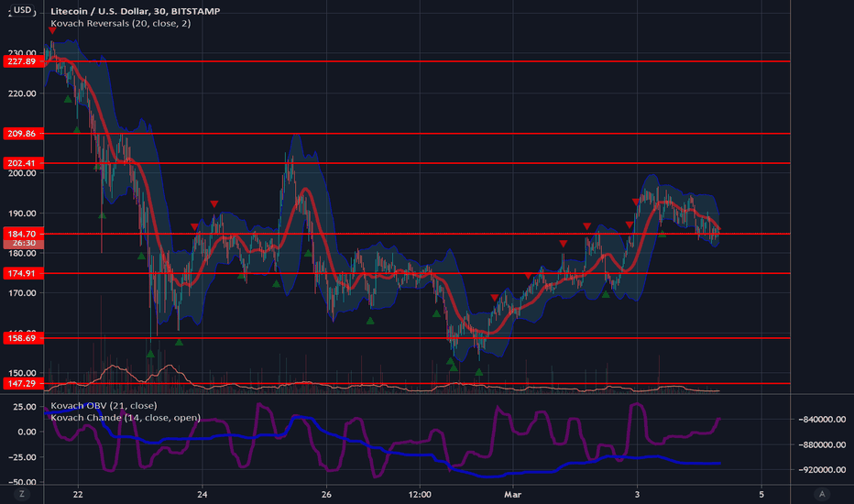Click the 220.00 price axis value
The height and width of the screenshot is (504, 854).
[22, 93]
